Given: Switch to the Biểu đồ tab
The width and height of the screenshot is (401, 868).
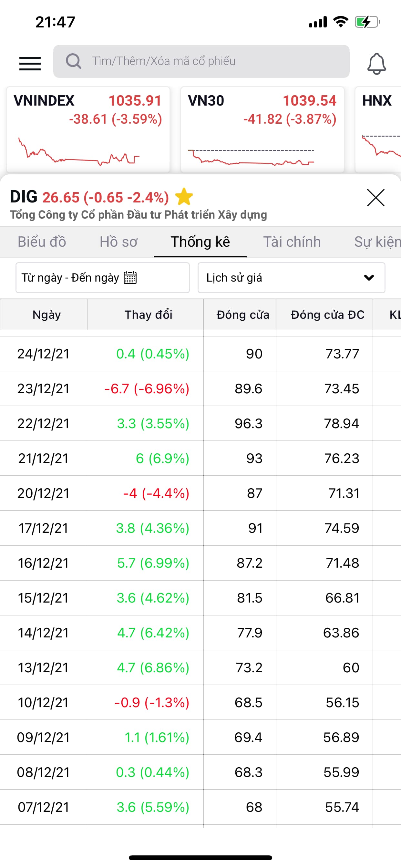Looking at the screenshot, I should pos(42,242).
